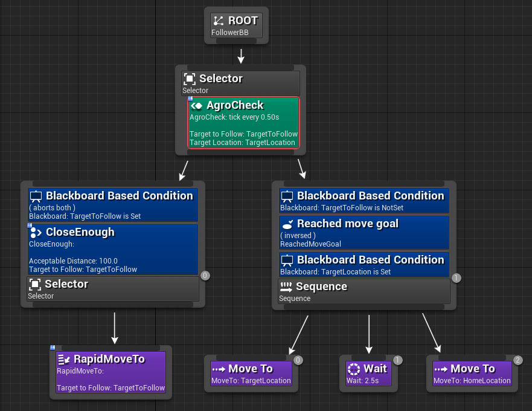Click the Sequence node icon
532x411 pixels.
click(x=286, y=286)
